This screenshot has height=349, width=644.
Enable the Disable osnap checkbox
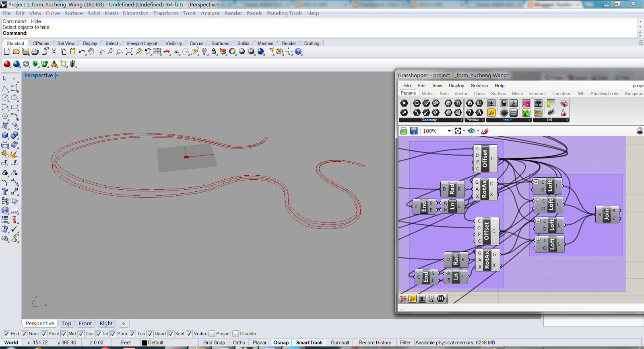236,334
